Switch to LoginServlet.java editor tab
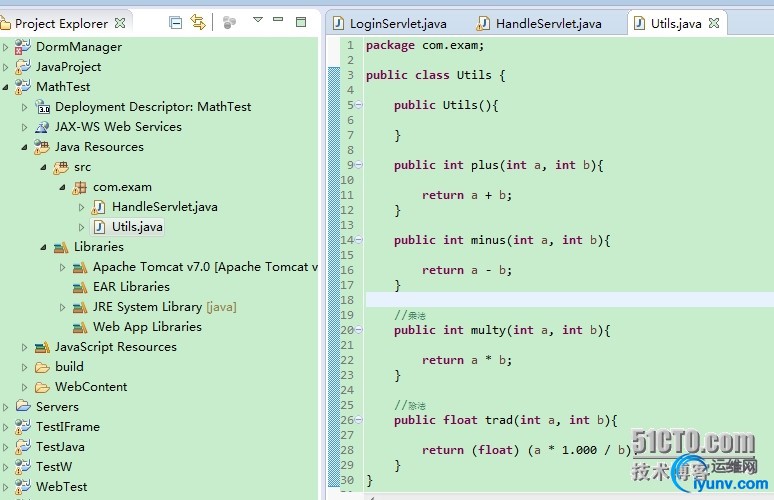The height and width of the screenshot is (500, 774). coord(390,23)
